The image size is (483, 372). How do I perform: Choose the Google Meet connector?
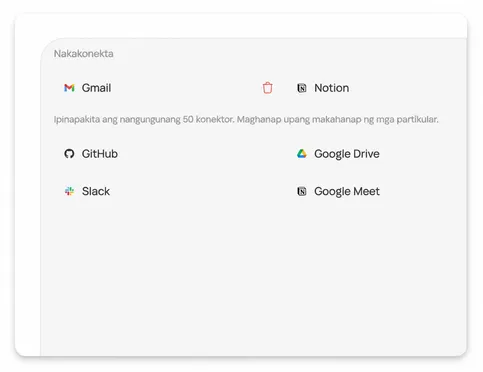[x=338, y=191]
